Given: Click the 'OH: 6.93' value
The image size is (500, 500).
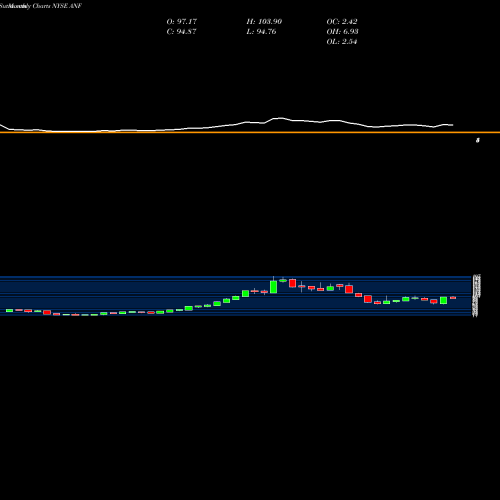Looking at the screenshot, I should click(342, 31).
